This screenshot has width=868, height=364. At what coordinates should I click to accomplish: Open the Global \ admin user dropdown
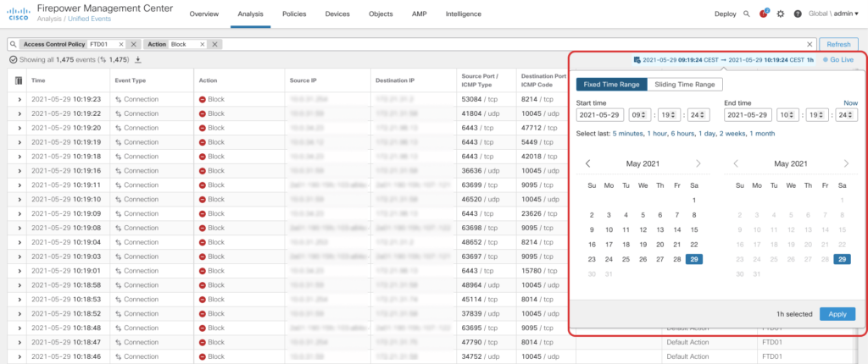tap(834, 14)
